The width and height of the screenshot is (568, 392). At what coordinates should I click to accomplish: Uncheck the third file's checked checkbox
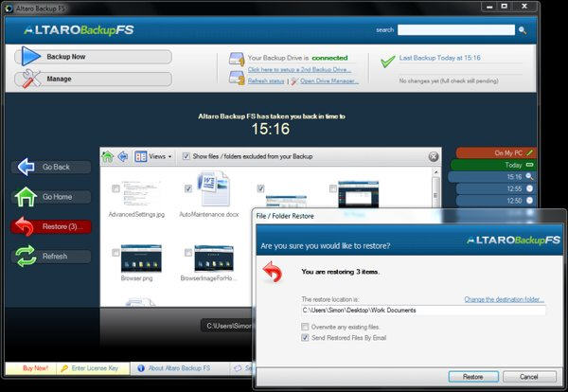(x=260, y=188)
